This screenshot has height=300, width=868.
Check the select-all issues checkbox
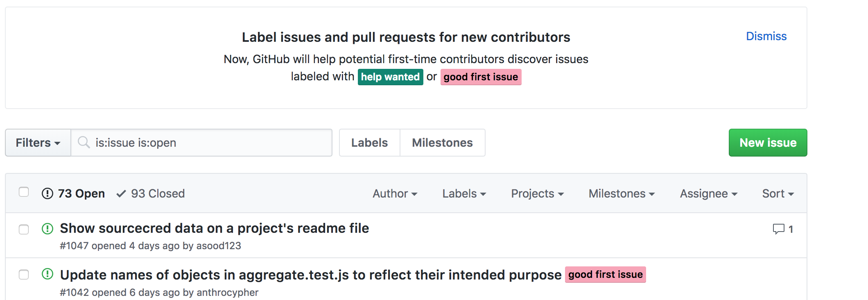[24, 192]
